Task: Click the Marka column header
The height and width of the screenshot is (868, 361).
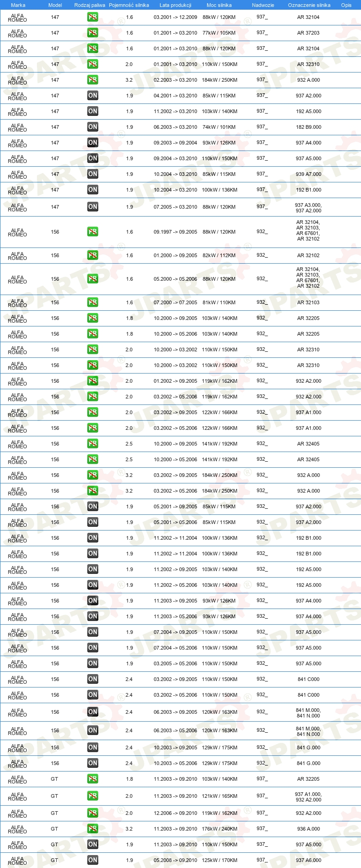Action: pos(18,5)
